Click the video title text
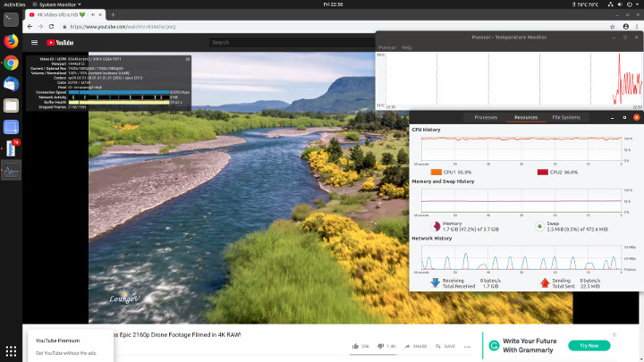Viewport: 644px width, 362px height. coord(177,335)
